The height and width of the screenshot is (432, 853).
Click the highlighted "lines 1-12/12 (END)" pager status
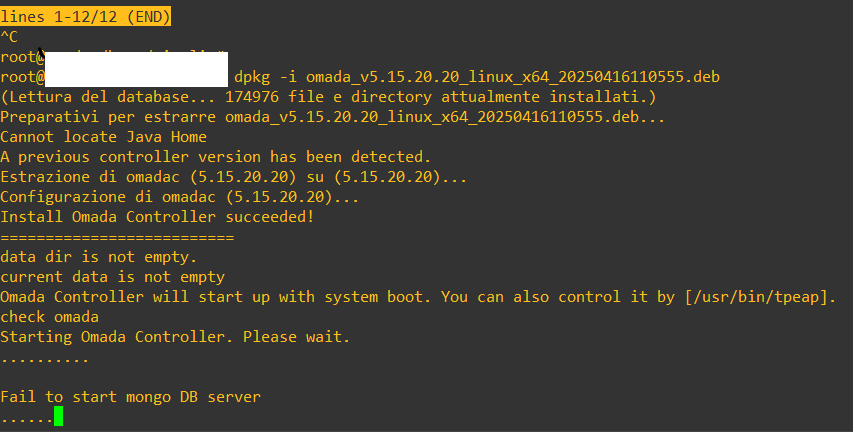click(x=86, y=17)
